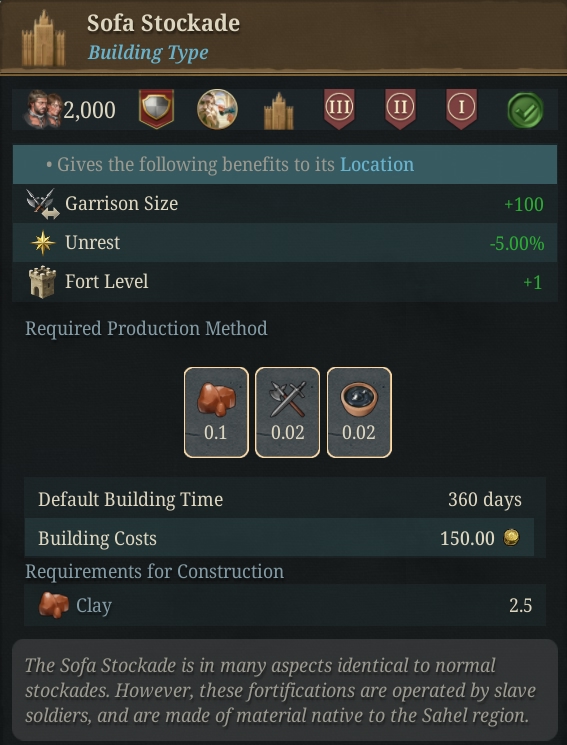Viewport: 567px width, 745px height.
Task: Select the level II banner icon
Action: 400,109
